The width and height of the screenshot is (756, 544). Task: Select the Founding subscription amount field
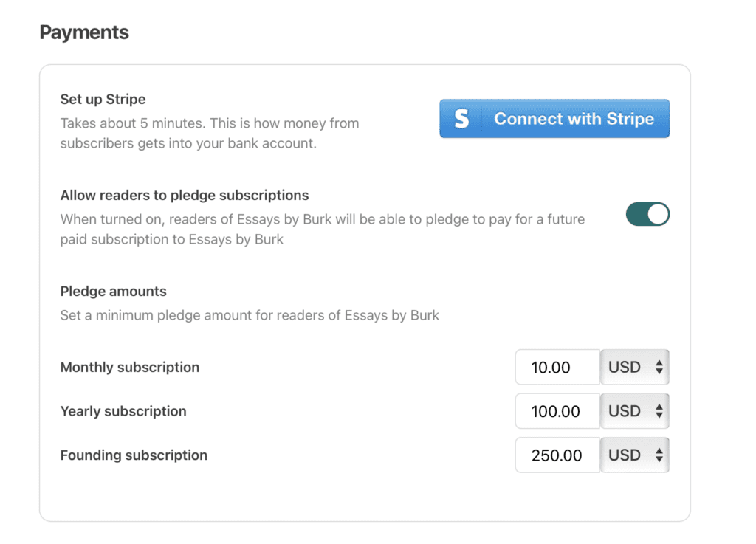(x=557, y=455)
